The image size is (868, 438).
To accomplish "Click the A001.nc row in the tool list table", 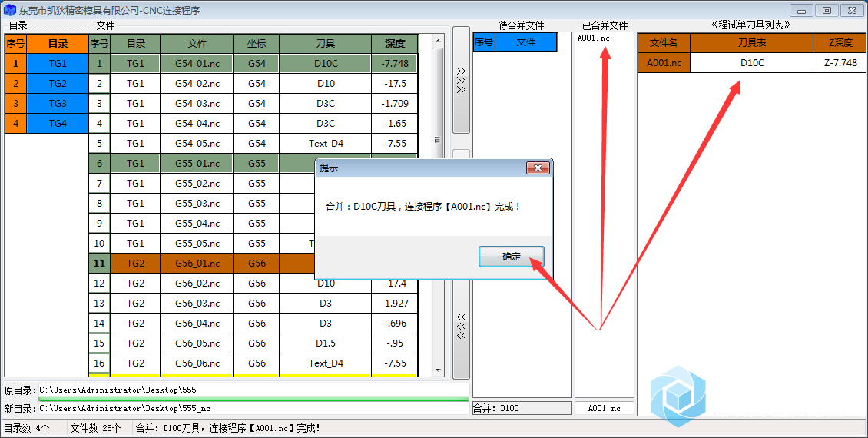I will click(751, 62).
